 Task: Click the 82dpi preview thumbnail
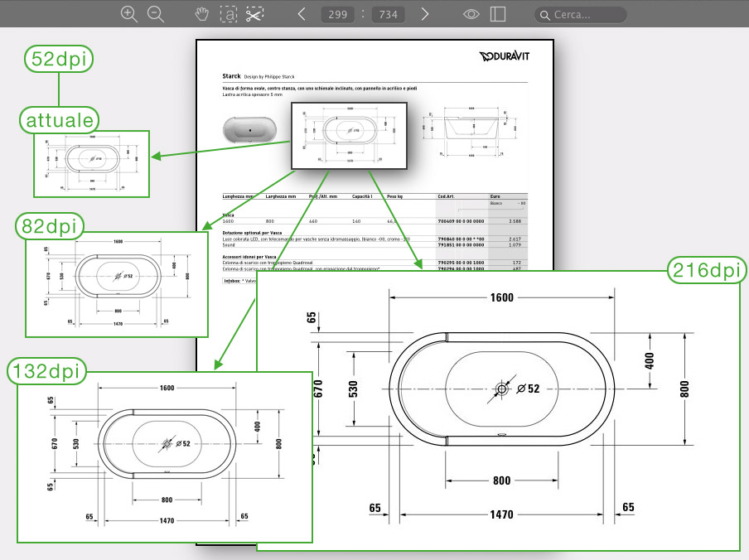click(116, 284)
